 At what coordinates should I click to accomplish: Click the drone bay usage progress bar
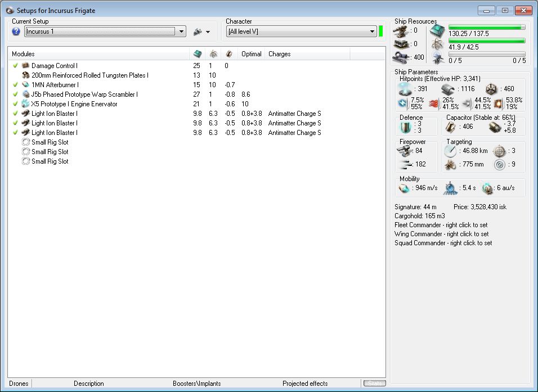487,54
